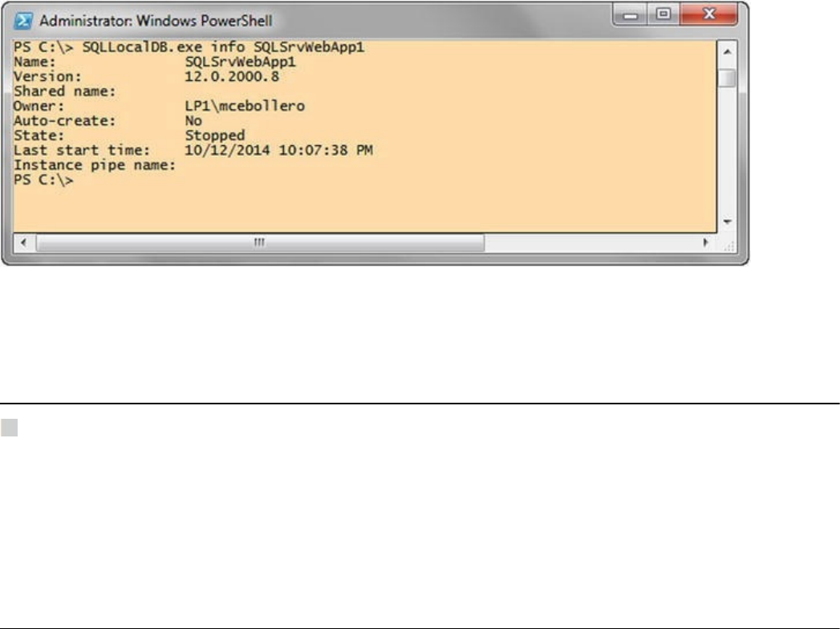Click the vertical scrollbar down arrow
This screenshot has height=629, width=840.
(x=727, y=221)
